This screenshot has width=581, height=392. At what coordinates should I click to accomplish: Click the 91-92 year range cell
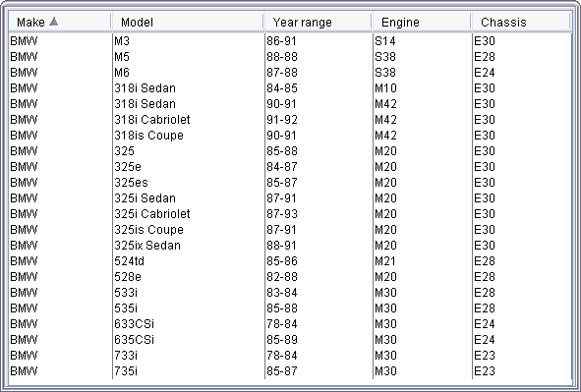click(x=320, y=120)
